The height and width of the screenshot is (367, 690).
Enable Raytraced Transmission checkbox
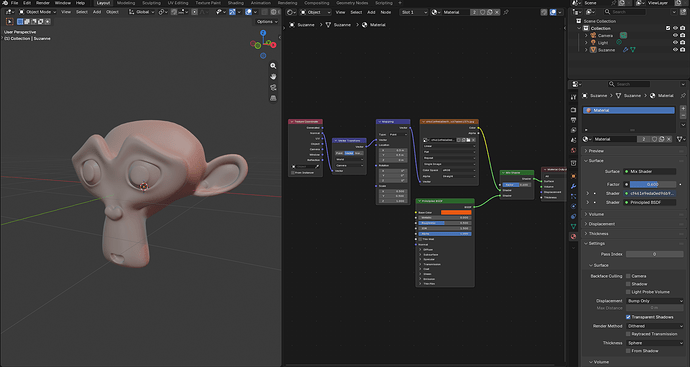[x=628, y=334]
